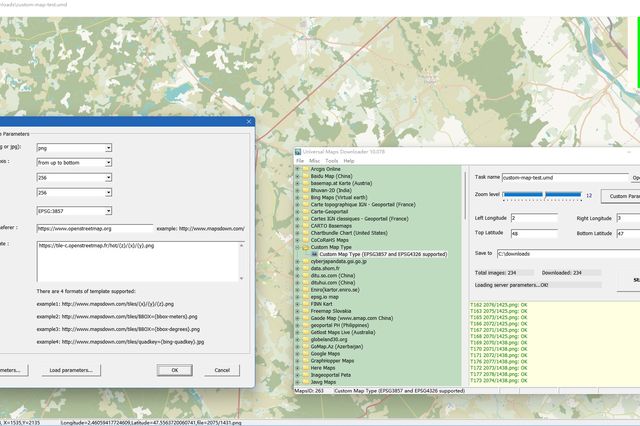Click the Zoom level slider track
Screen dimensions: 640x426
(x=542, y=195)
